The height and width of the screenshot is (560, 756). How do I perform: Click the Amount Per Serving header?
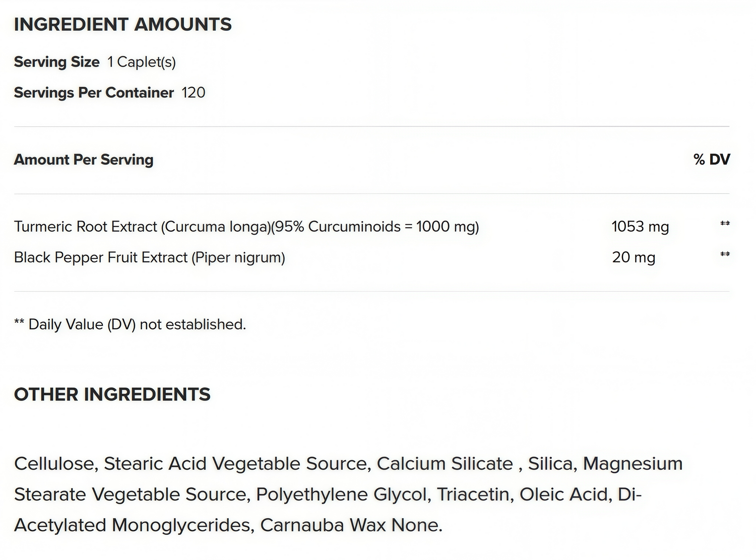[x=84, y=160]
